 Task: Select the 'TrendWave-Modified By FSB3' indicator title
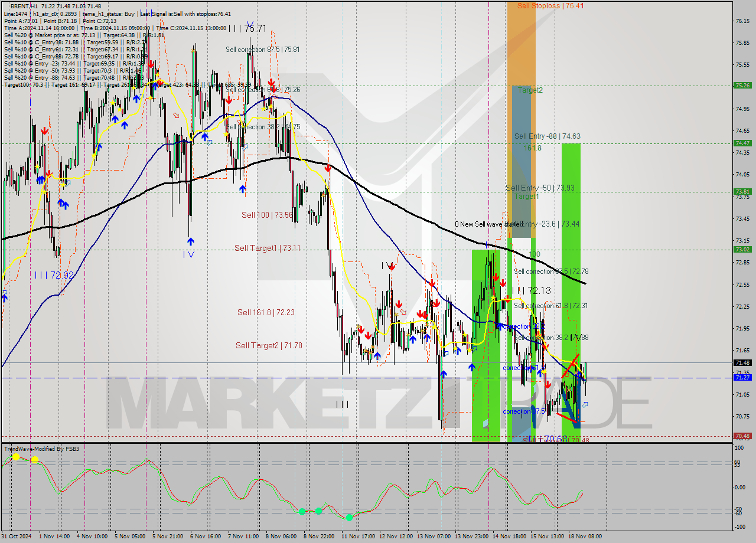[x=42, y=449]
